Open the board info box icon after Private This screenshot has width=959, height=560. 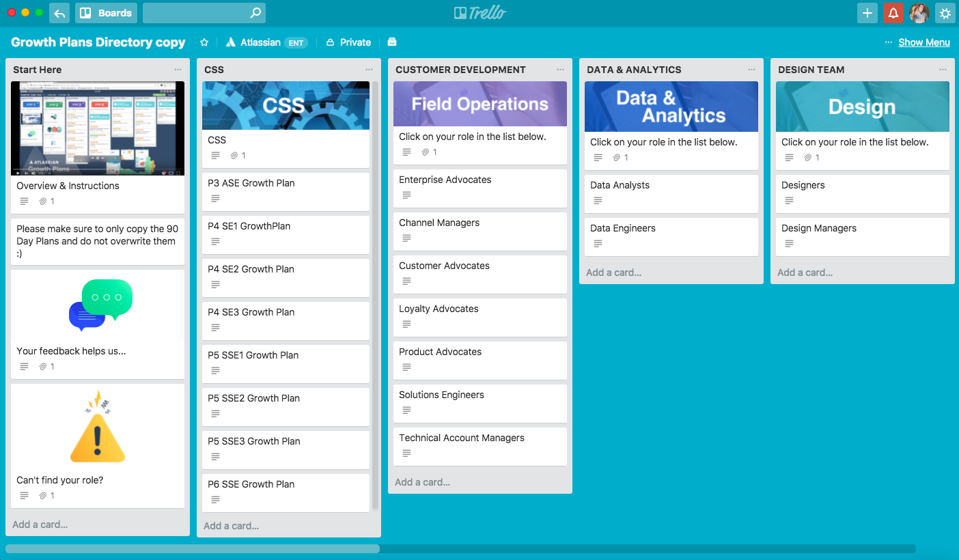click(392, 42)
